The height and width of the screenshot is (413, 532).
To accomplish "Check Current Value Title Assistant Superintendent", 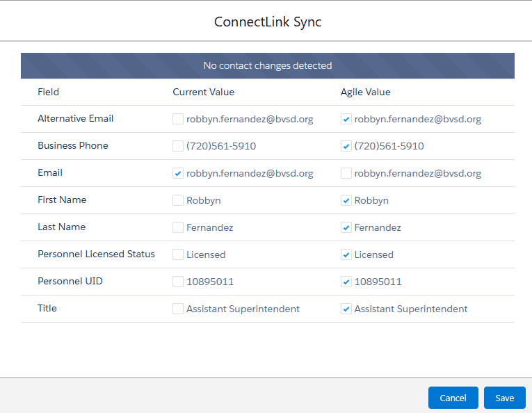I will point(178,309).
